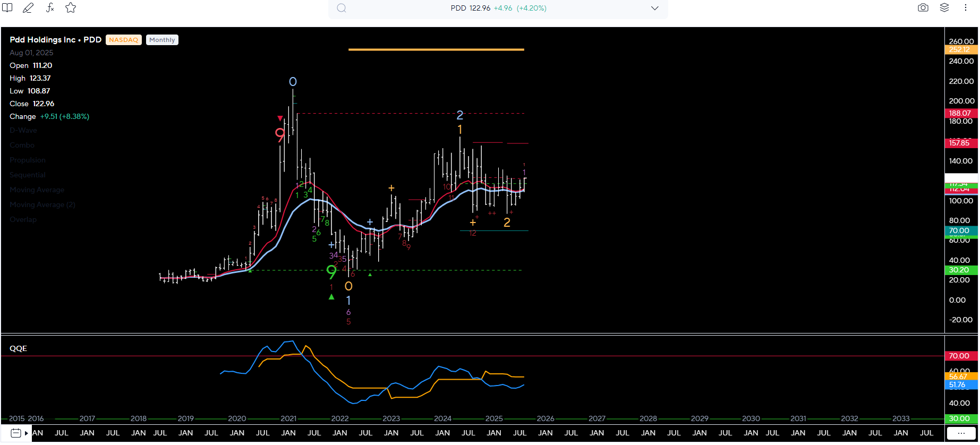Select the Moving Average indicator label
The height and width of the screenshot is (445, 980).
tap(37, 190)
